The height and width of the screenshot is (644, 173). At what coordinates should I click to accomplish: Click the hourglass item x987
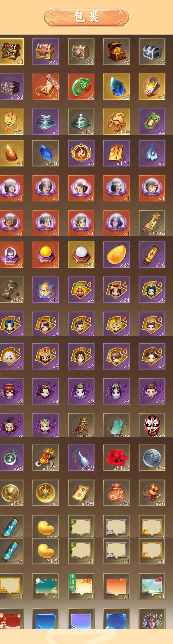(12, 290)
